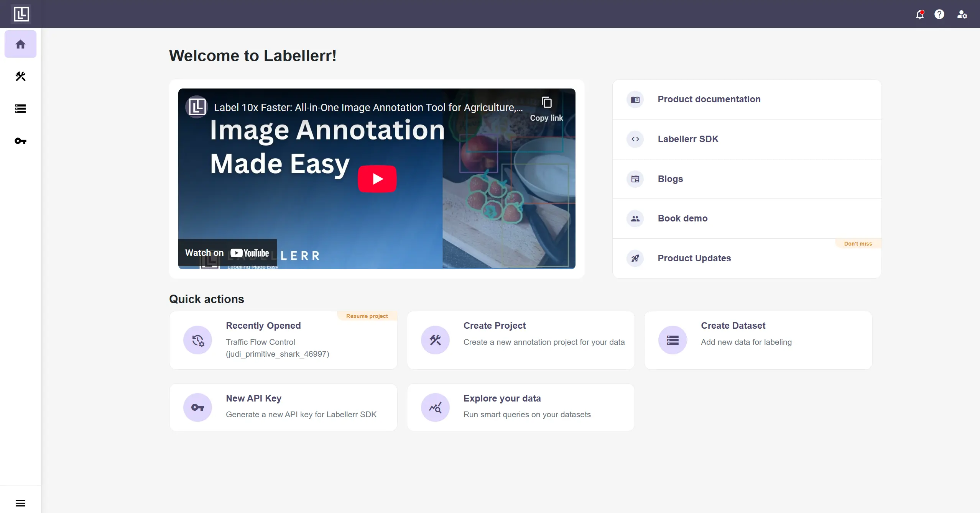This screenshot has width=980, height=513.
Task: Open user account settings icon
Action: [x=962, y=15]
